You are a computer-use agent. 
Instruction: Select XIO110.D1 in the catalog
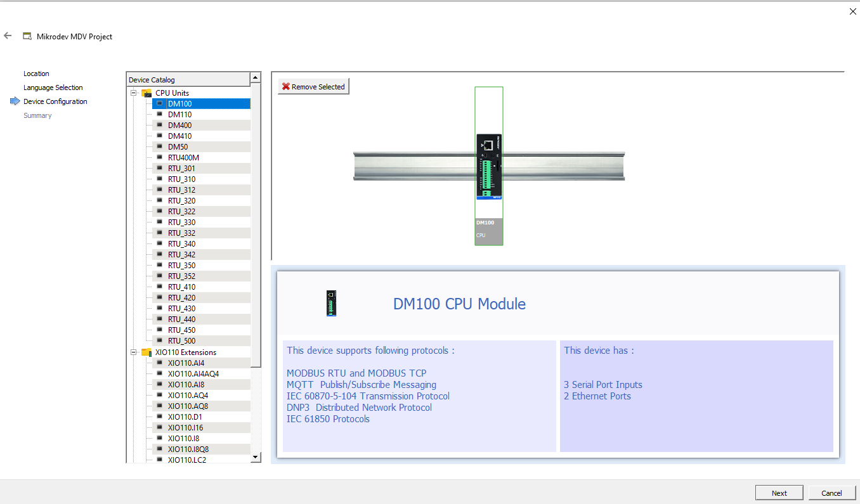tap(201, 417)
